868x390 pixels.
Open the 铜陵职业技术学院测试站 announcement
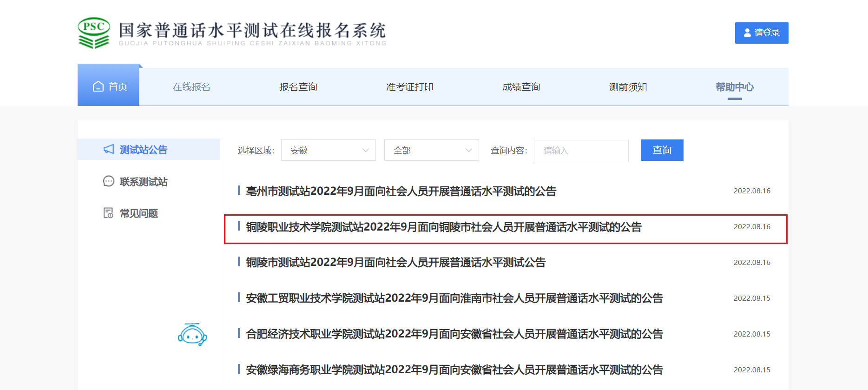point(444,227)
